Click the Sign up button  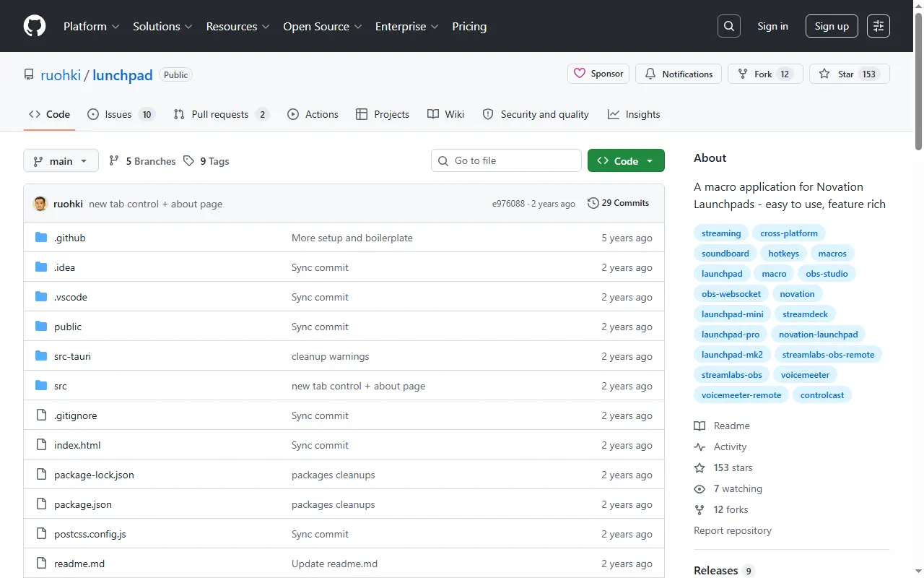(x=832, y=26)
